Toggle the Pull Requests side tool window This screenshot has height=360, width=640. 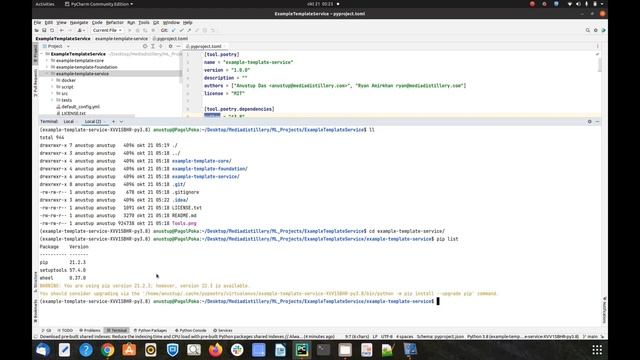36,82
